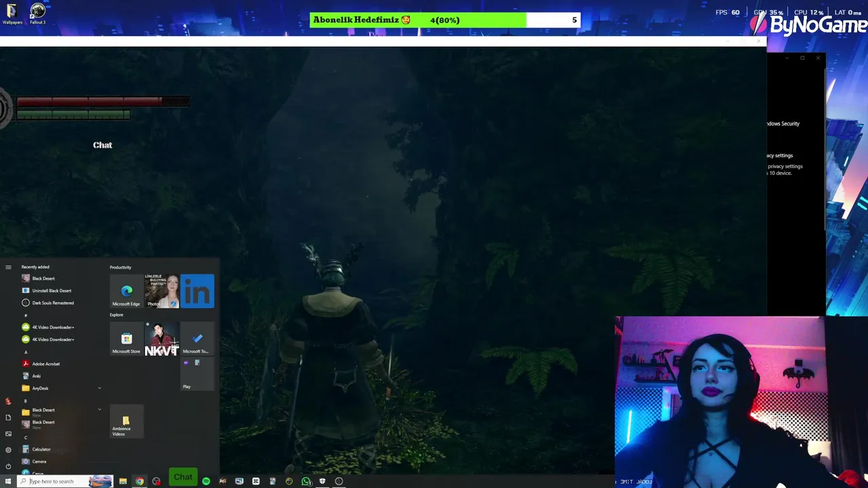Image resolution: width=868 pixels, height=488 pixels.
Task: Open the Windows Start button
Action: coord(8,481)
